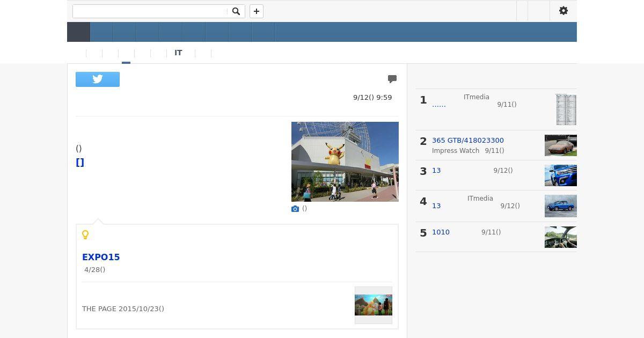Share the article via the Twitter button

coord(98,79)
